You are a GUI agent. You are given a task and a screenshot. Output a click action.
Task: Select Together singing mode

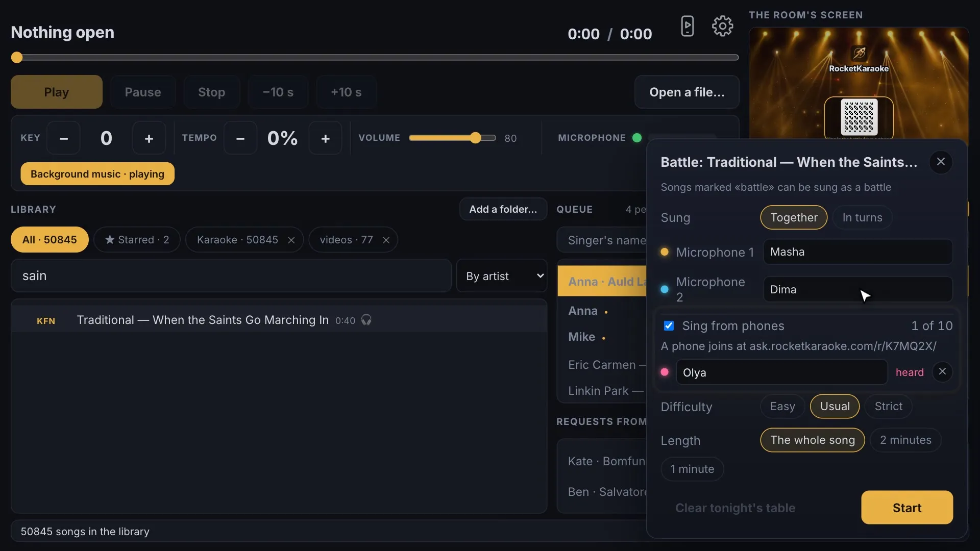[794, 218]
